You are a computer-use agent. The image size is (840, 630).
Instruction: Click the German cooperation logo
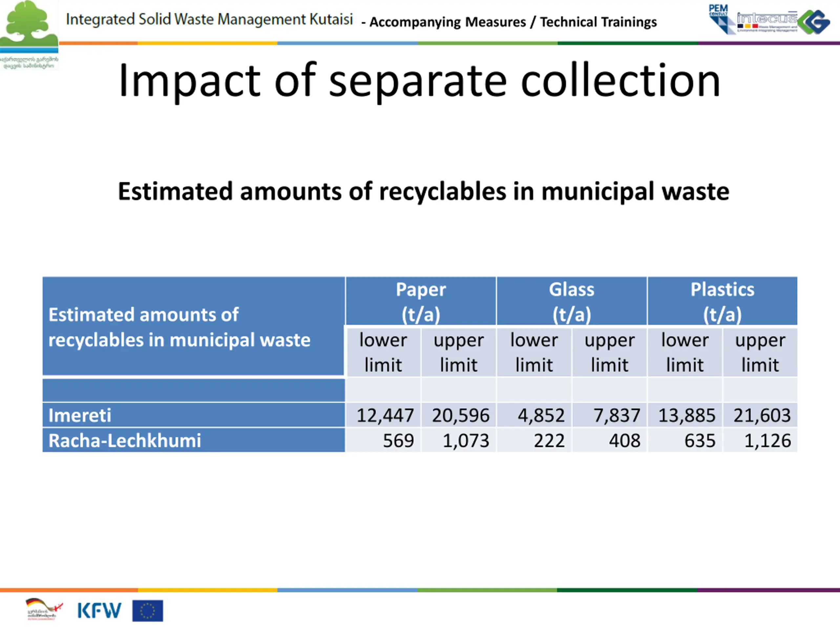pos(44,609)
